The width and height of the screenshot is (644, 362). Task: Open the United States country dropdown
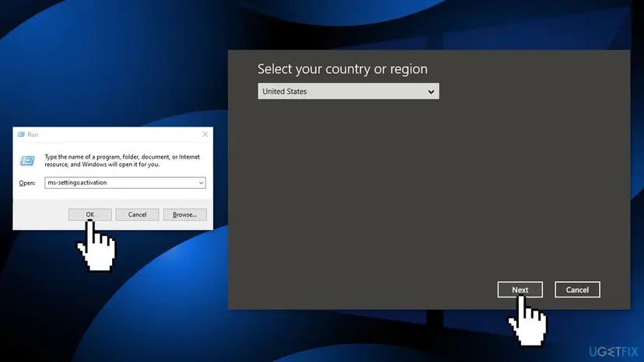tap(348, 91)
